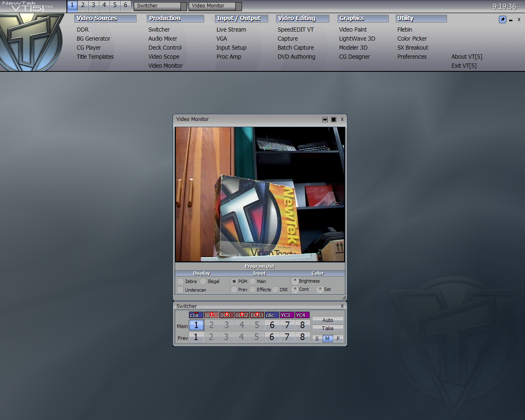Switch to desktop tab 4
The image size is (525, 420).
[x=104, y=6]
